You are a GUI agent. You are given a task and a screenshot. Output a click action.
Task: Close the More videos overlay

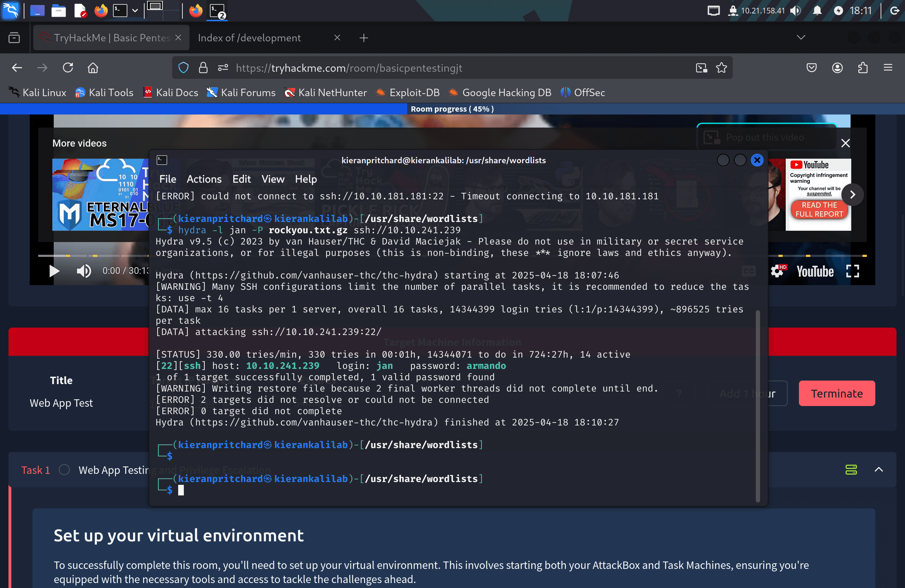point(845,143)
